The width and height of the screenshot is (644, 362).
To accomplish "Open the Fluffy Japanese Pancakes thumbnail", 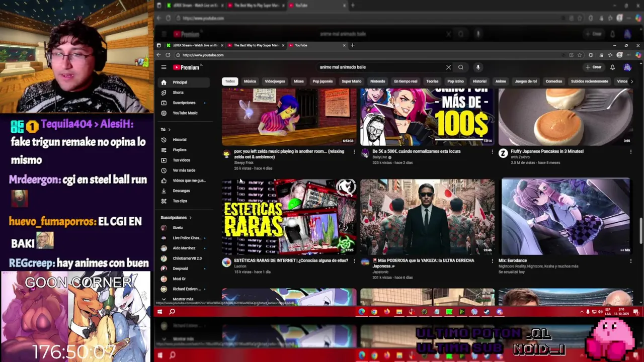I will click(566, 117).
